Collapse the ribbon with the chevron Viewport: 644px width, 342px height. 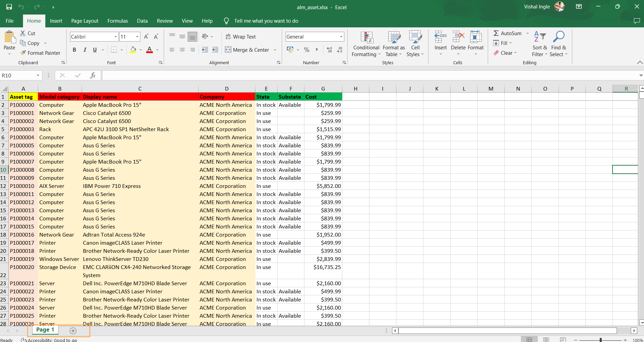[x=640, y=63]
